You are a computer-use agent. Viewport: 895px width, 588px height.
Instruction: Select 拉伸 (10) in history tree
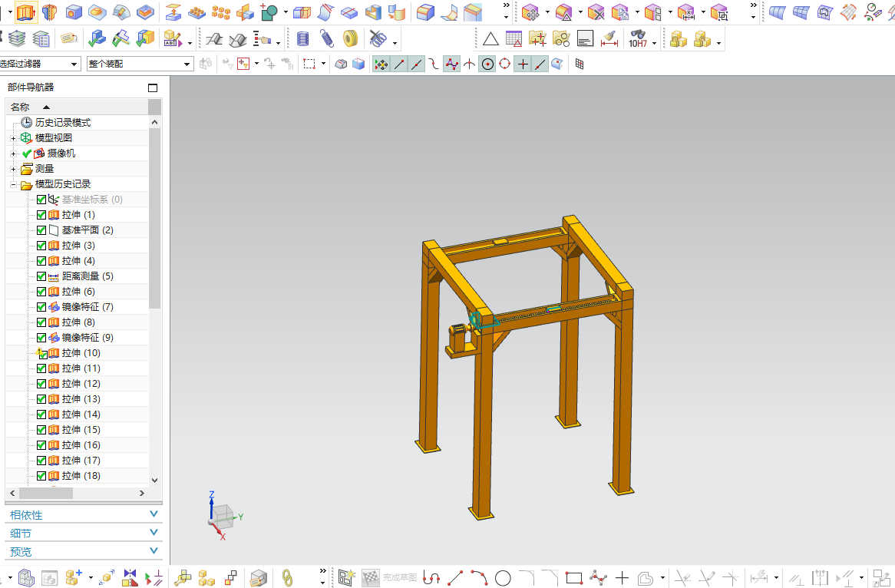[81, 353]
